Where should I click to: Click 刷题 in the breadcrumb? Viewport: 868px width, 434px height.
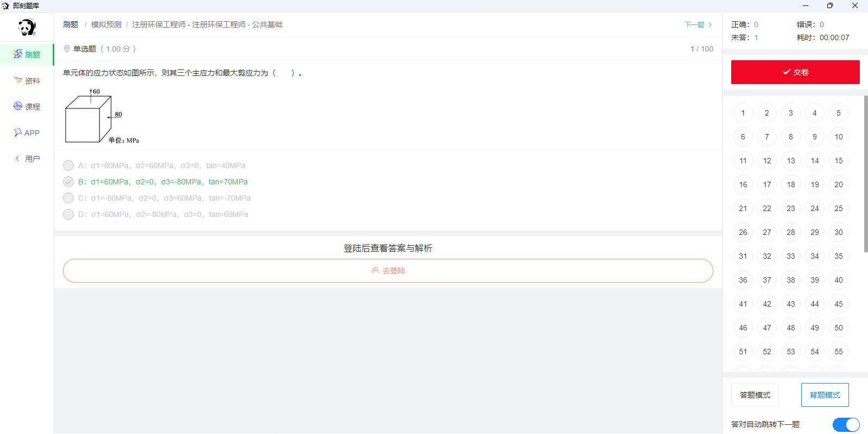pos(71,25)
